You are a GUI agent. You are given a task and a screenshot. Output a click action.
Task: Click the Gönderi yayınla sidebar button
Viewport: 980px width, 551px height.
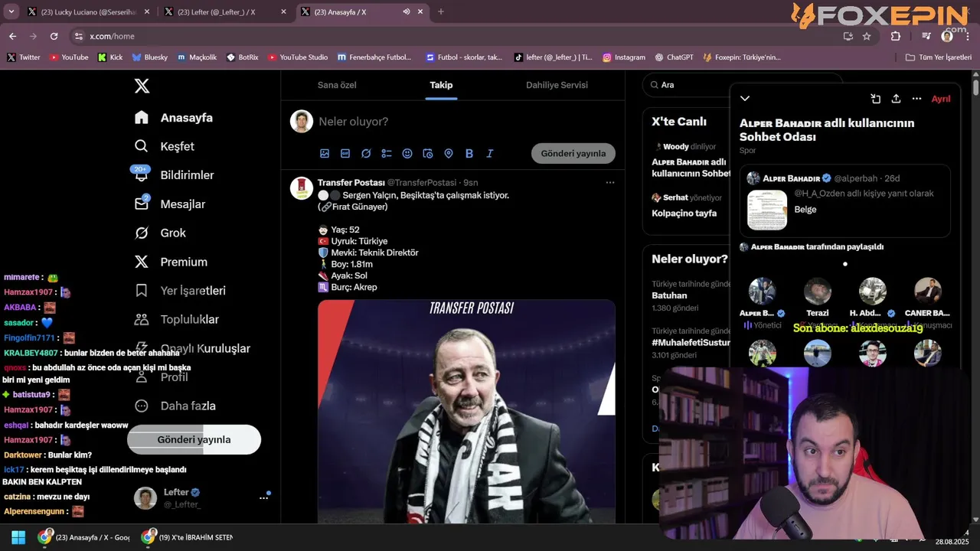tap(194, 439)
